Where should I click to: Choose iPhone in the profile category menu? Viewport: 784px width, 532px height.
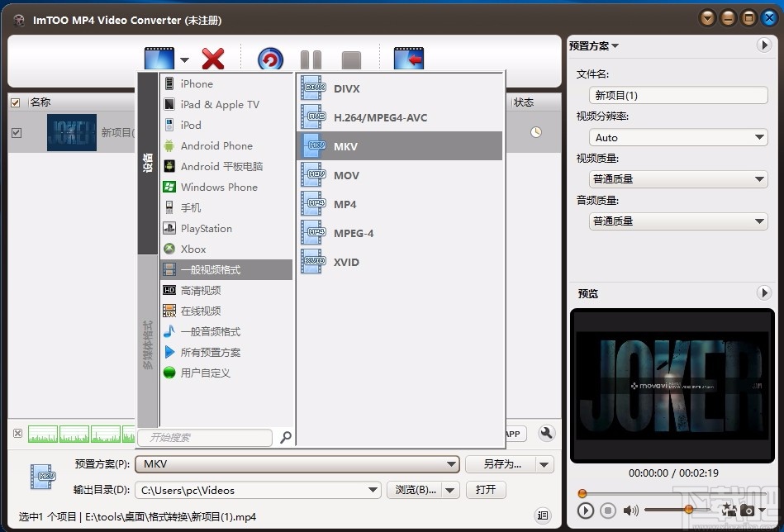pyautogui.click(x=198, y=83)
